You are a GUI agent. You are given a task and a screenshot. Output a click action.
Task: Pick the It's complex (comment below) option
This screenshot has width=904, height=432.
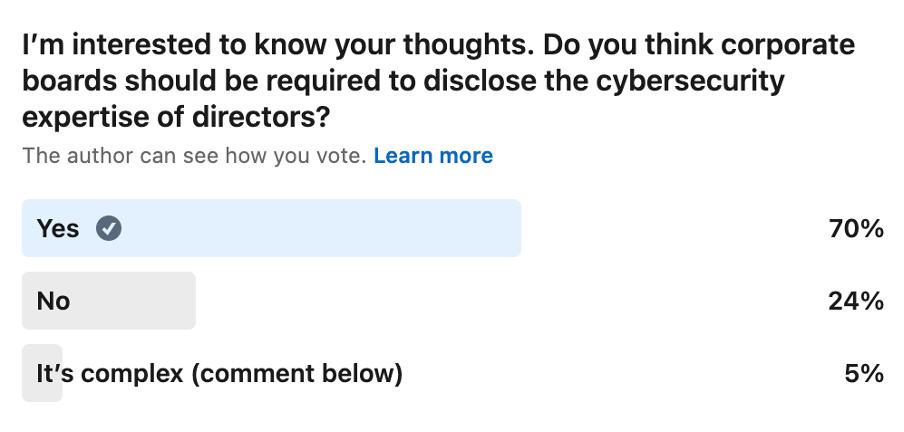tap(453, 373)
